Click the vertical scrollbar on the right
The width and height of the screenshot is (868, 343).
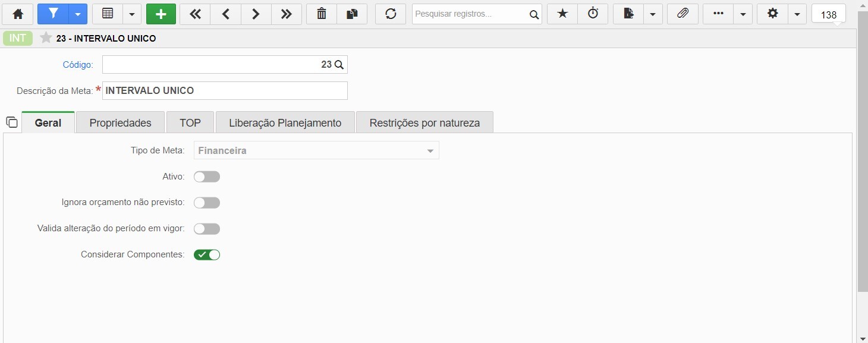click(862, 152)
